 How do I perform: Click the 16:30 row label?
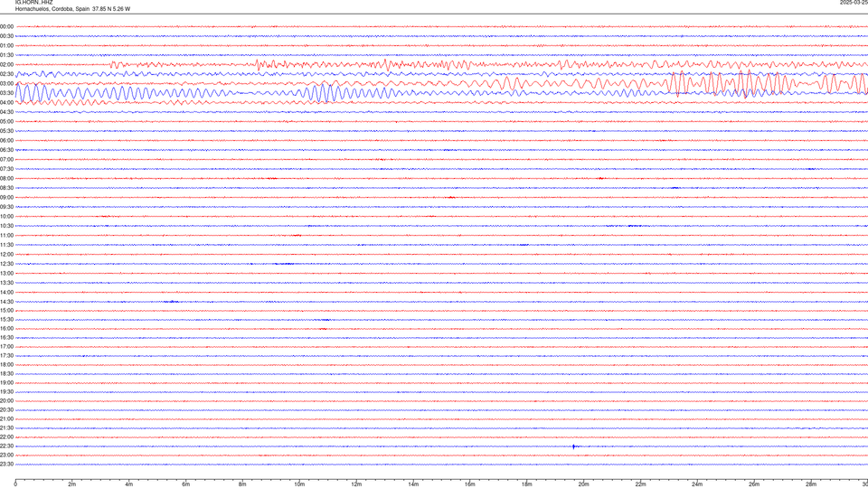(x=6, y=337)
